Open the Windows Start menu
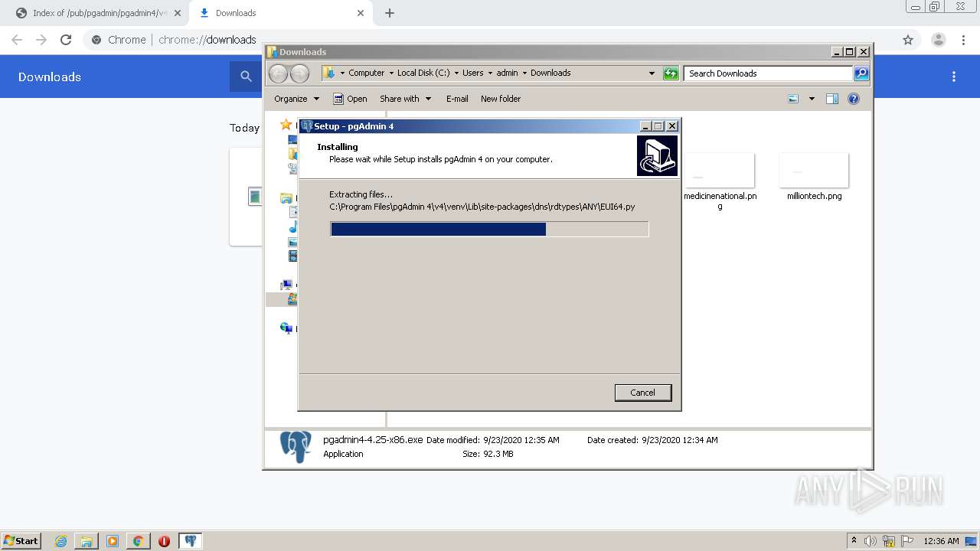 click(x=21, y=540)
